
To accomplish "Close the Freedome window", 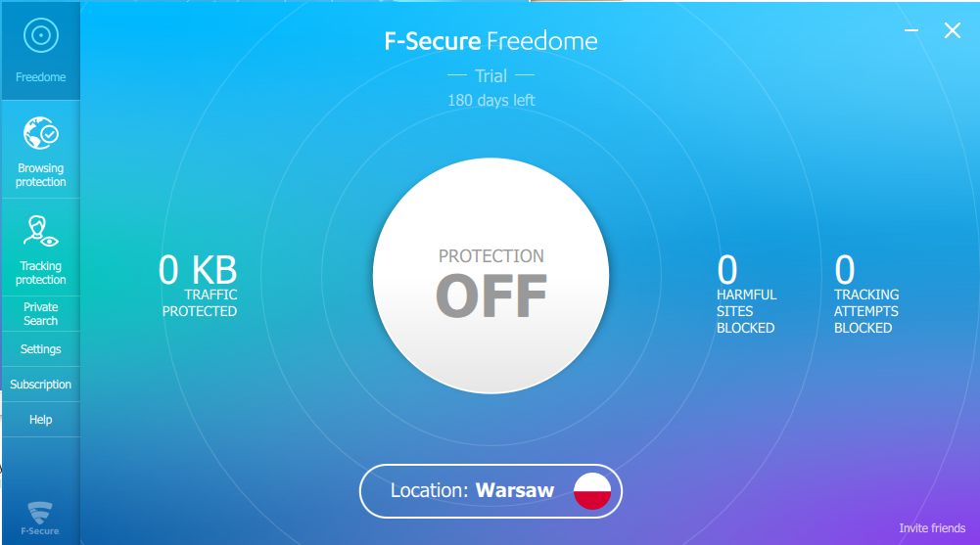I will pyautogui.click(x=952, y=31).
